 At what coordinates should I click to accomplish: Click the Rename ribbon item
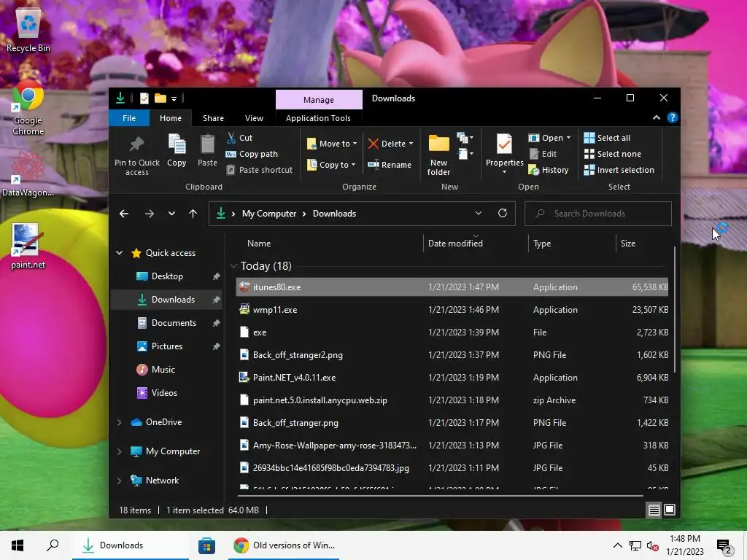(x=390, y=165)
